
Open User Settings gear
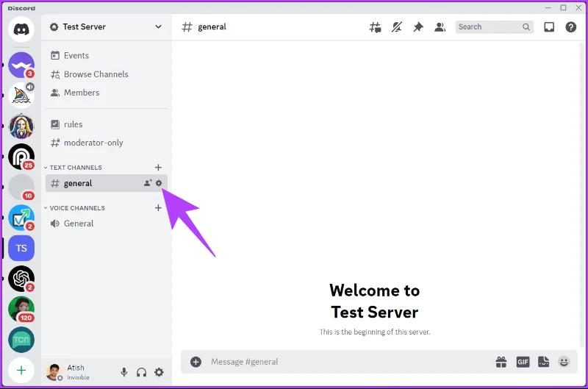(x=159, y=372)
